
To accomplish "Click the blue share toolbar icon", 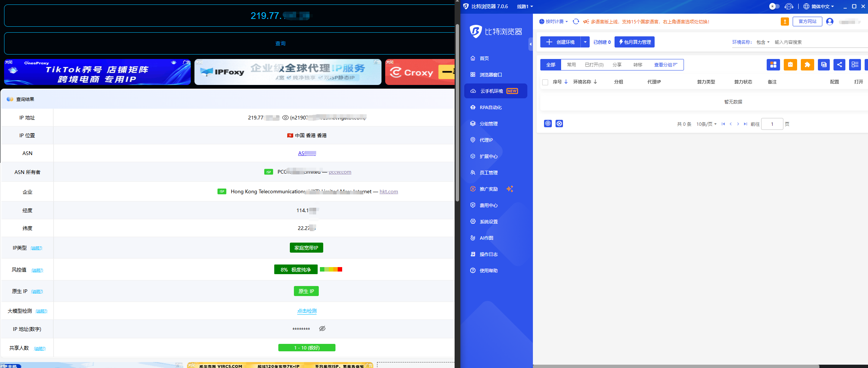I will click(x=839, y=65).
